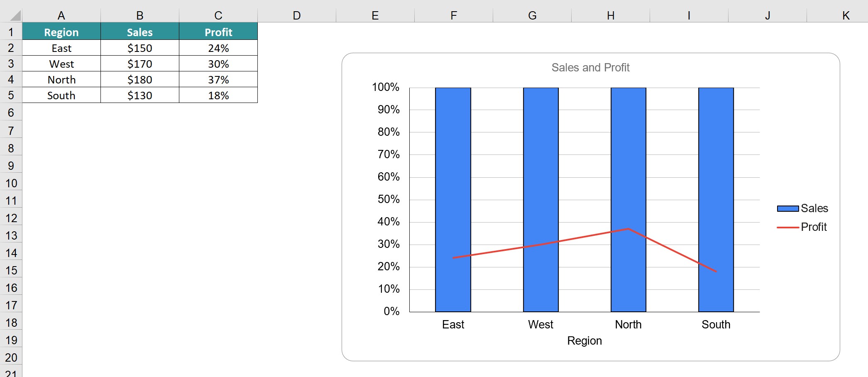Viewport: 868px width, 377px height.
Task: Select row 2 header
Action: pyautogui.click(x=11, y=48)
